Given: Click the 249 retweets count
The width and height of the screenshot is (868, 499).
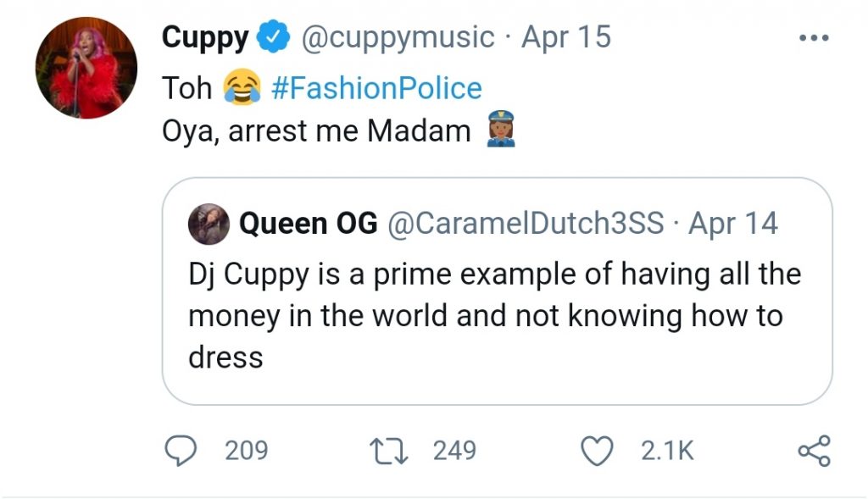Looking at the screenshot, I should [454, 451].
